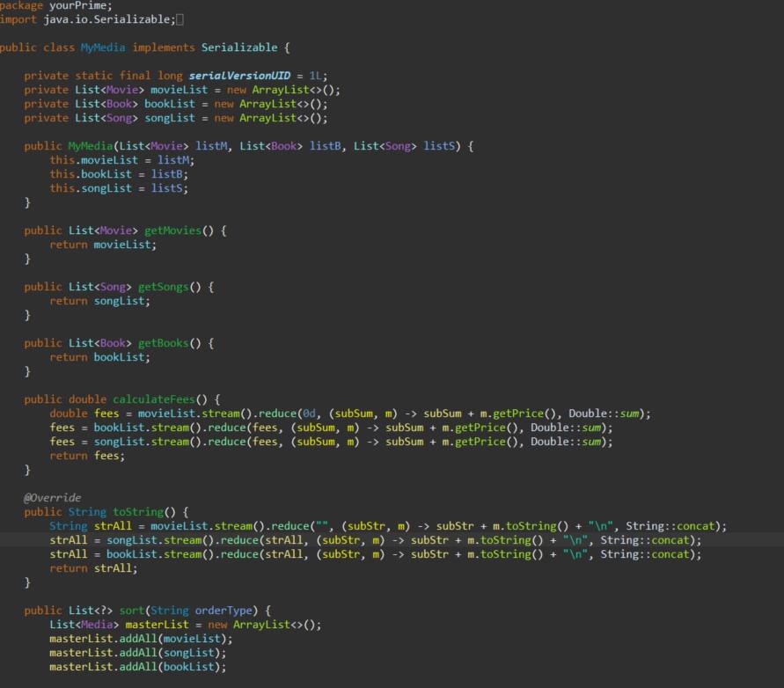Click the '1L' literal value
Viewport: 784px width, 688px height.
pos(316,76)
